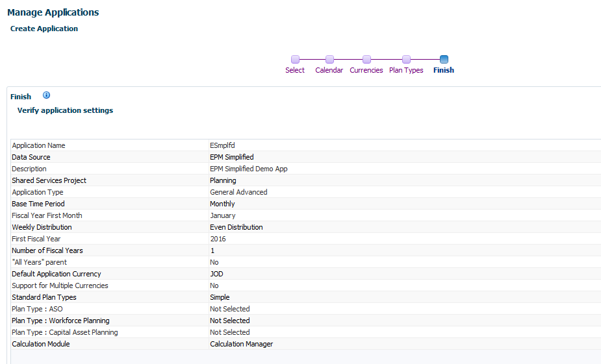Select the General Advanced value

[238, 192]
